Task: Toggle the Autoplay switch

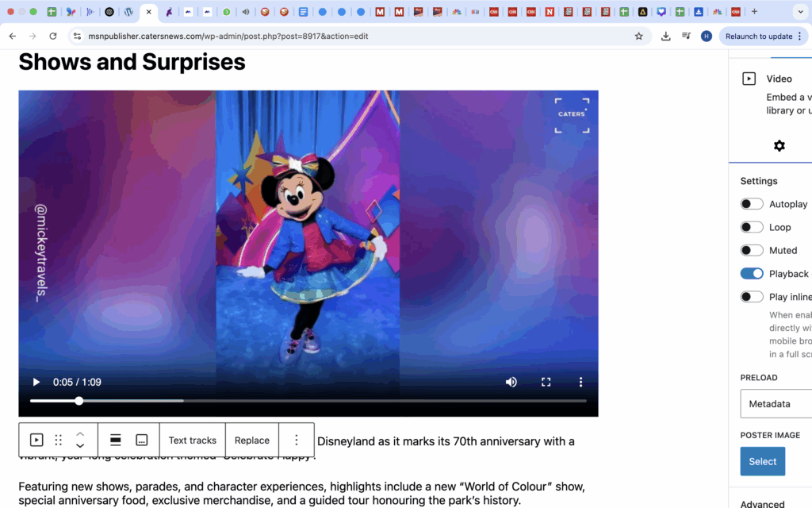Action: [x=752, y=204]
